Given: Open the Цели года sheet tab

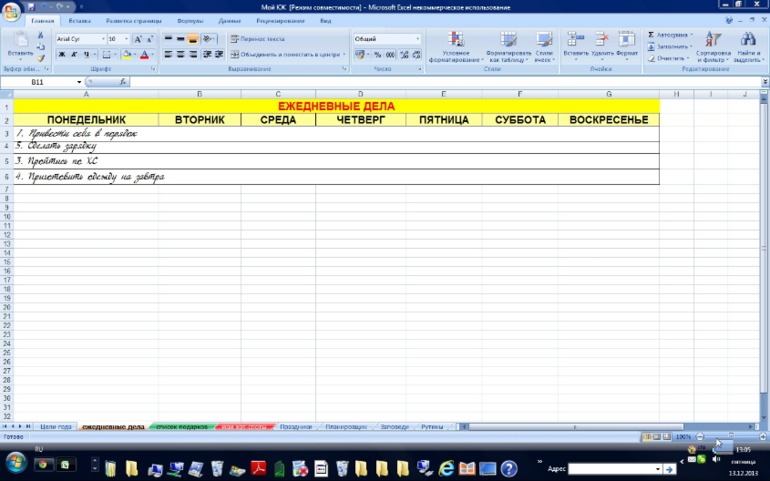Looking at the screenshot, I should 55,427.
